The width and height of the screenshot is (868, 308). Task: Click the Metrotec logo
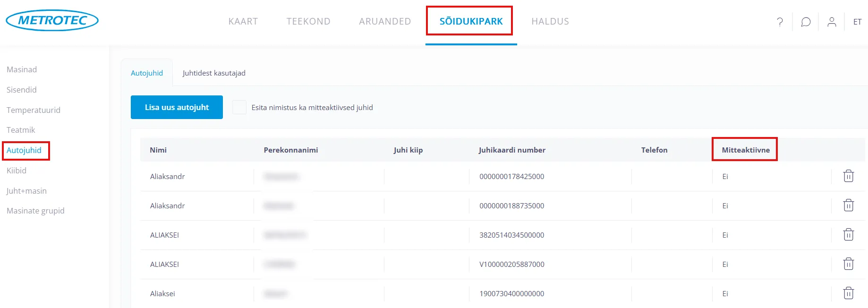click(x=52, y=20)
